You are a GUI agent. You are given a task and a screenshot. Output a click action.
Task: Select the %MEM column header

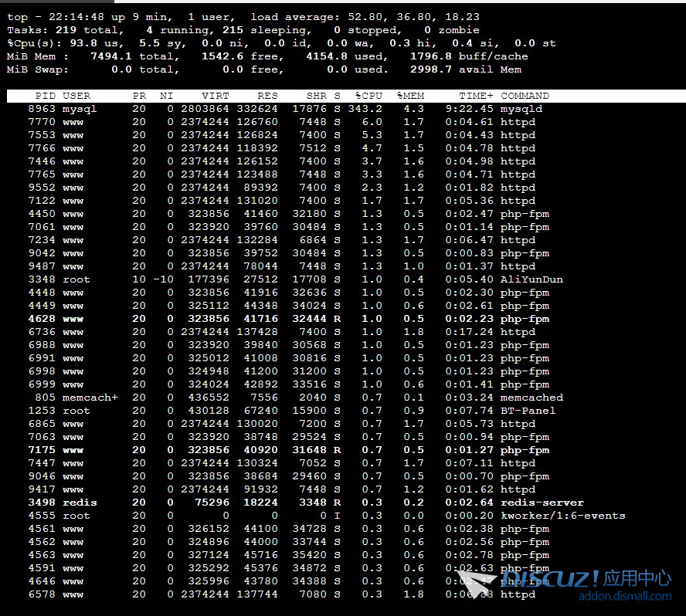tap(410, 96)
